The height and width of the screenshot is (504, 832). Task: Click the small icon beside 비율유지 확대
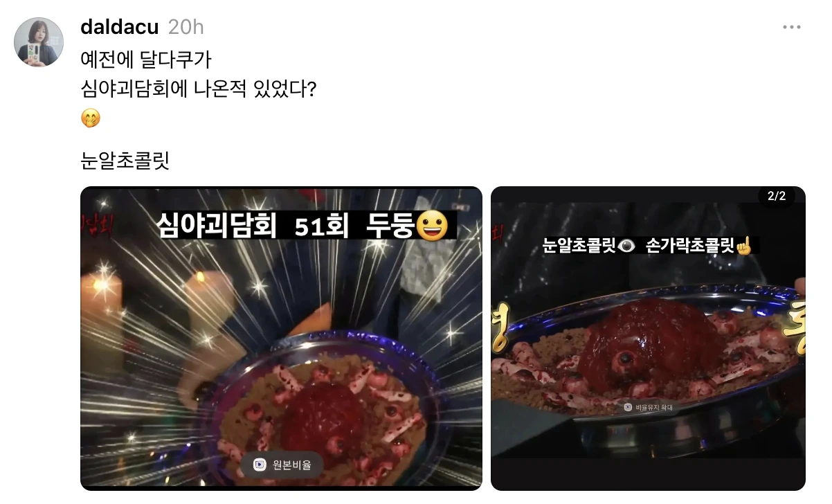(x=628, y=408)
